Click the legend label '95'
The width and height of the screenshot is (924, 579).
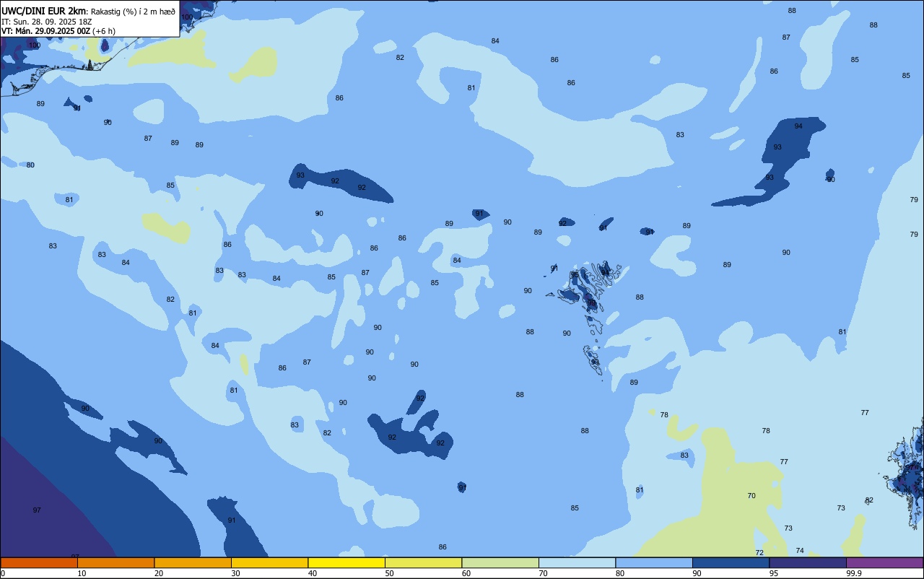tap(774, 573)
